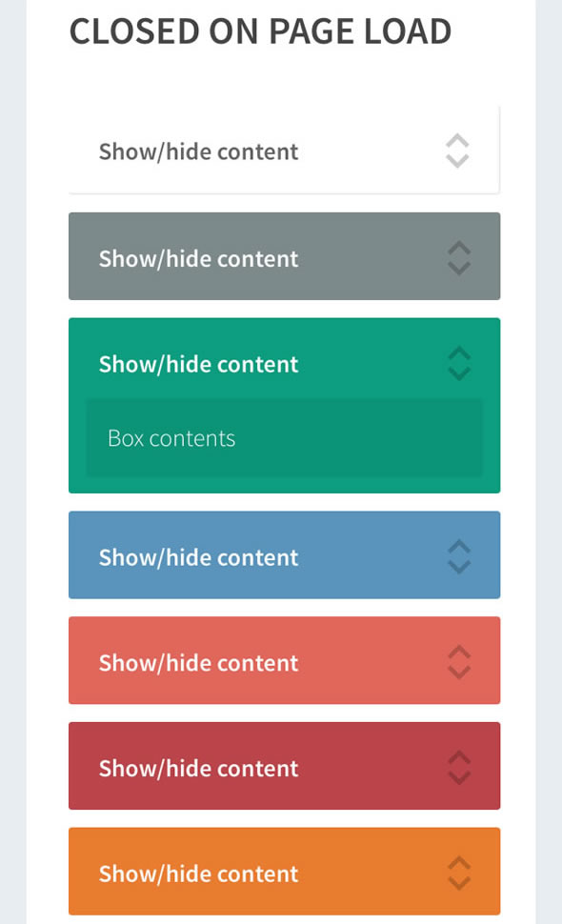Click the green box's header bar
The width and height of the screenshot is (562, 924).
point(285,359)
